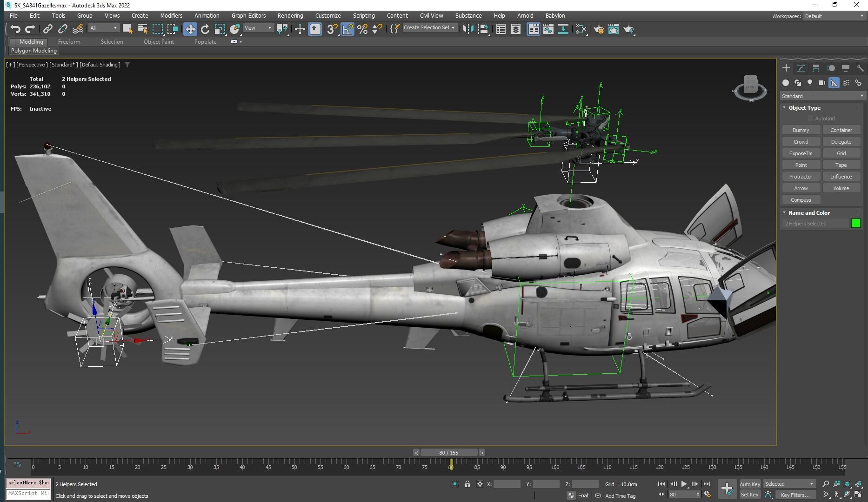The height and width of the screenshot is (502, 868).
Task: Open Render Setup teapot icon
Action: pos(599,29)
